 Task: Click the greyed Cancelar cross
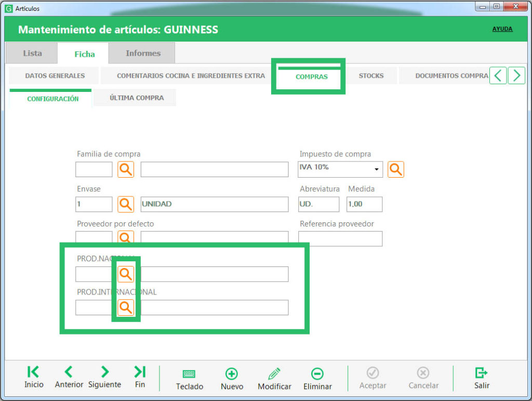point(423,378)
